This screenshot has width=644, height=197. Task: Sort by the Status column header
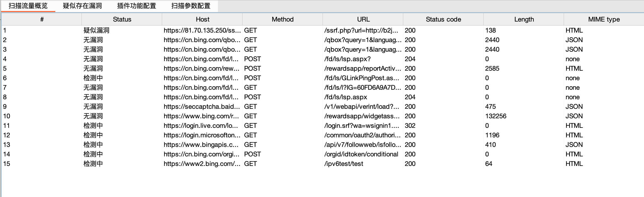[122, 19]
